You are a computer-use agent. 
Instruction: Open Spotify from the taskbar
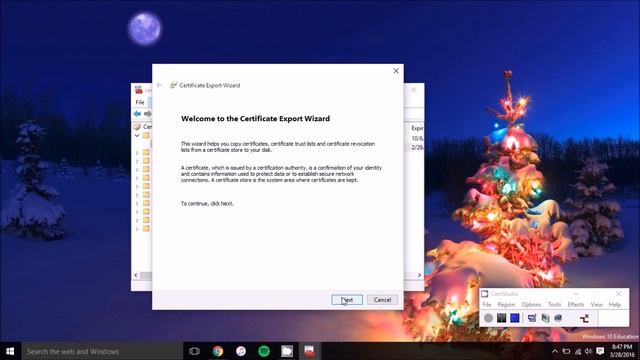tap(264, 351)
